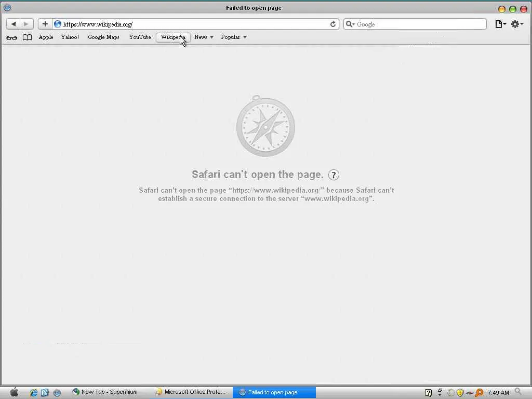Image resolution: width=532 pixels, height=399 pixels.
Task: Open the Wikipedia bookmark
Action: pyautogui.click(x=173, y=37)
